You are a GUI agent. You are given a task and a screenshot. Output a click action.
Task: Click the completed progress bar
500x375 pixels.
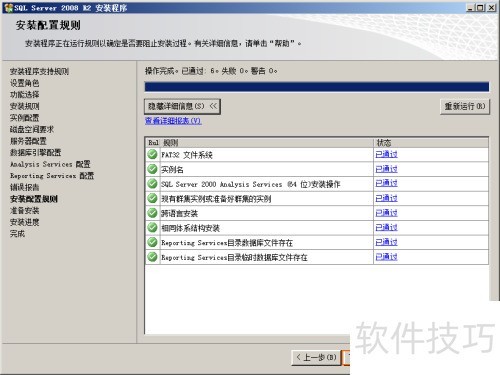[x=317, y=87]
